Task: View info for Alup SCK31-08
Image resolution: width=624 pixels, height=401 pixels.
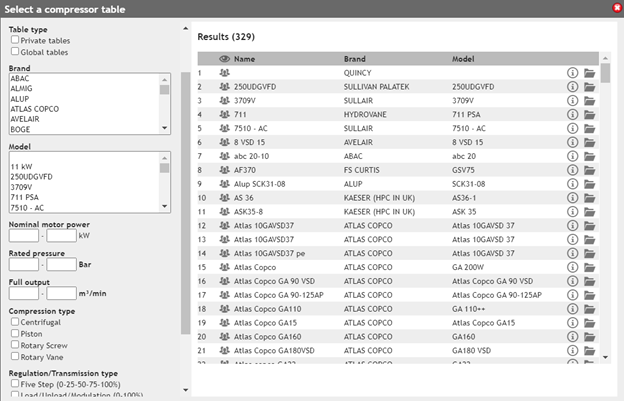Action: [572, 184]
